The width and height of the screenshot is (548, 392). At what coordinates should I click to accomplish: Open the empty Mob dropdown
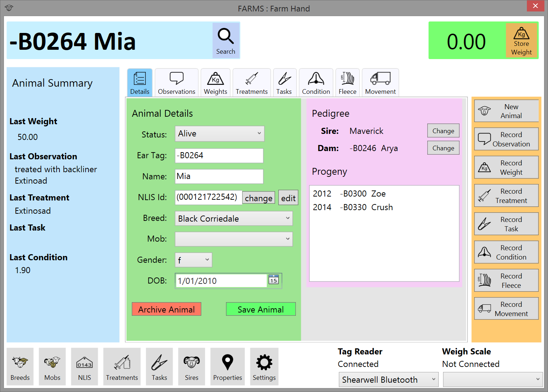[x=234, y=239]
